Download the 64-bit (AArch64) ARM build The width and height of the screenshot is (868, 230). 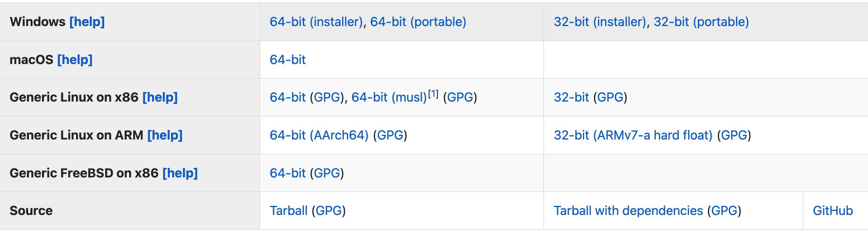[319, 135]
